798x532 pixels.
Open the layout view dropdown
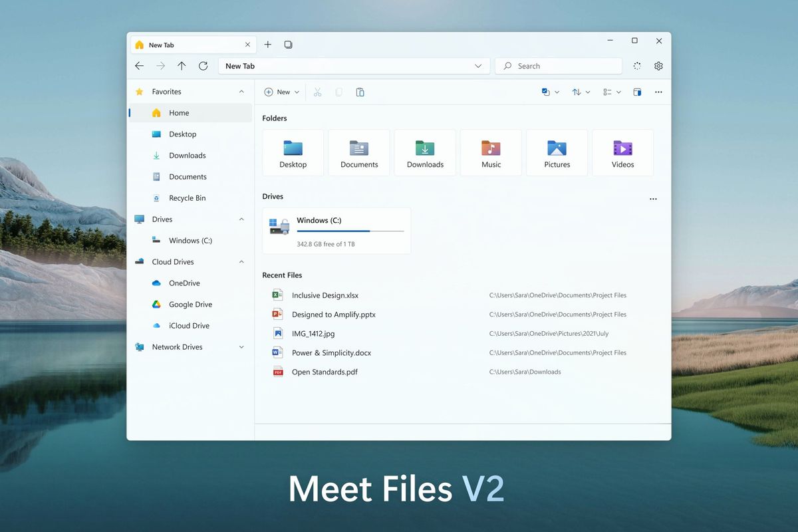(611, 92)
